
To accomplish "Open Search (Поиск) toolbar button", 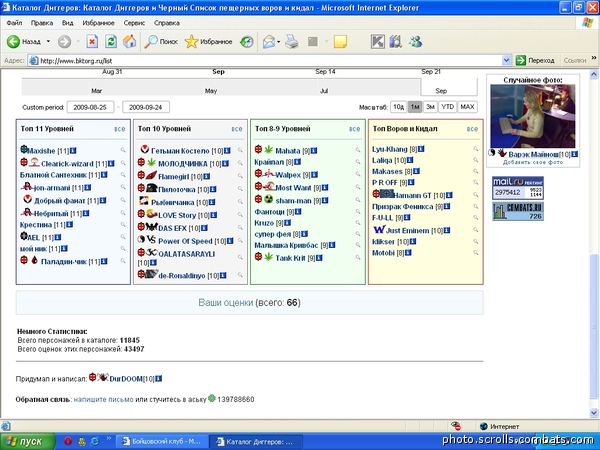I will (x=161, y=41).
